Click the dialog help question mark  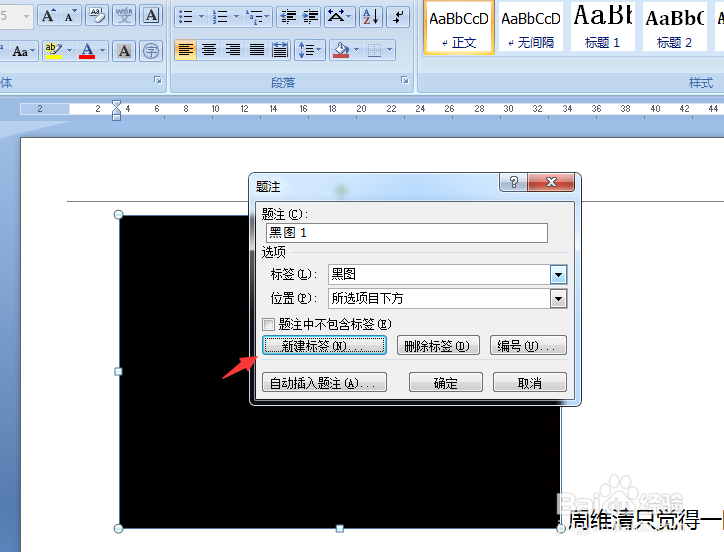(513, 182)
